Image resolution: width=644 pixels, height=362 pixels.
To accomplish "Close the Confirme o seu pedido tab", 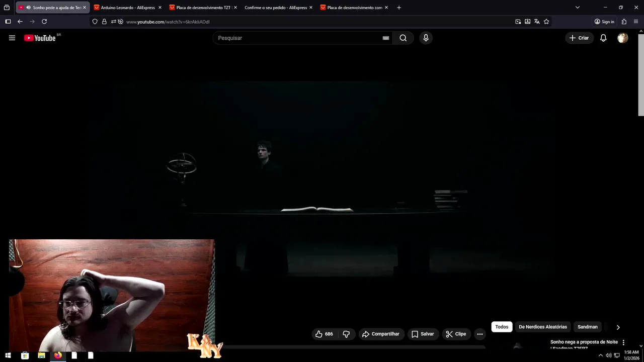I will 311,8.
